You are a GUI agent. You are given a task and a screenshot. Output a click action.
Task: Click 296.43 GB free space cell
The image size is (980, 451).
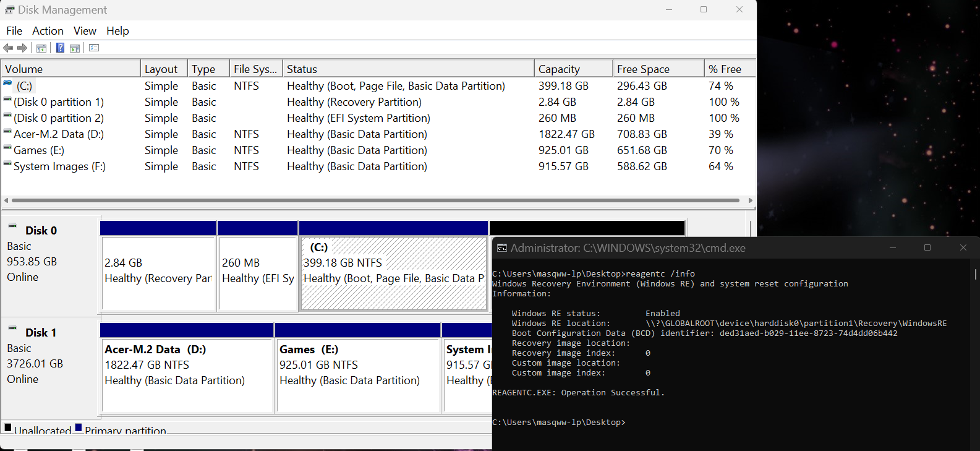[x=642, y=86]
